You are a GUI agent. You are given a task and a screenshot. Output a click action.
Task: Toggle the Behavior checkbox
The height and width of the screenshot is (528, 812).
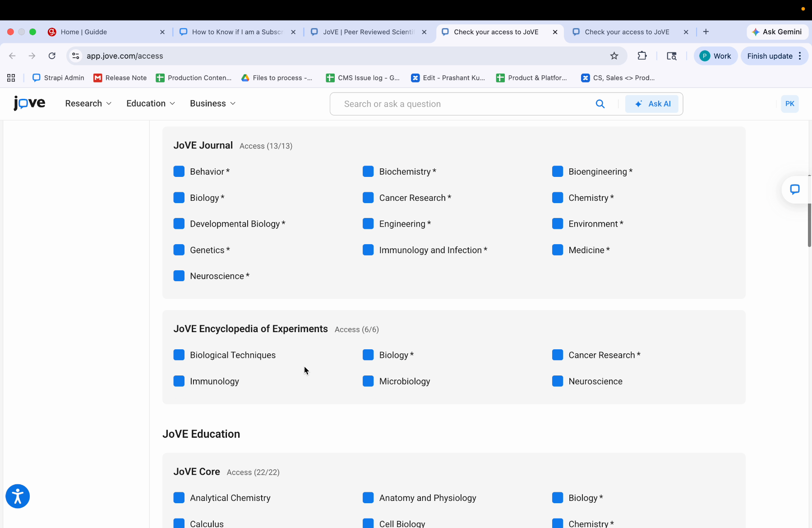179,171
